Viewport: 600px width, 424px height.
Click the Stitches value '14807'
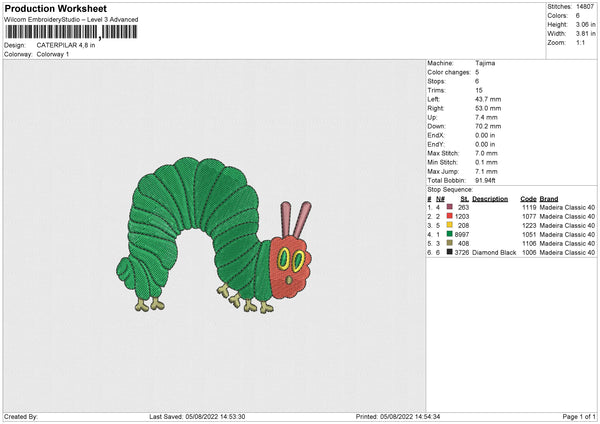(x=585, y=7)
